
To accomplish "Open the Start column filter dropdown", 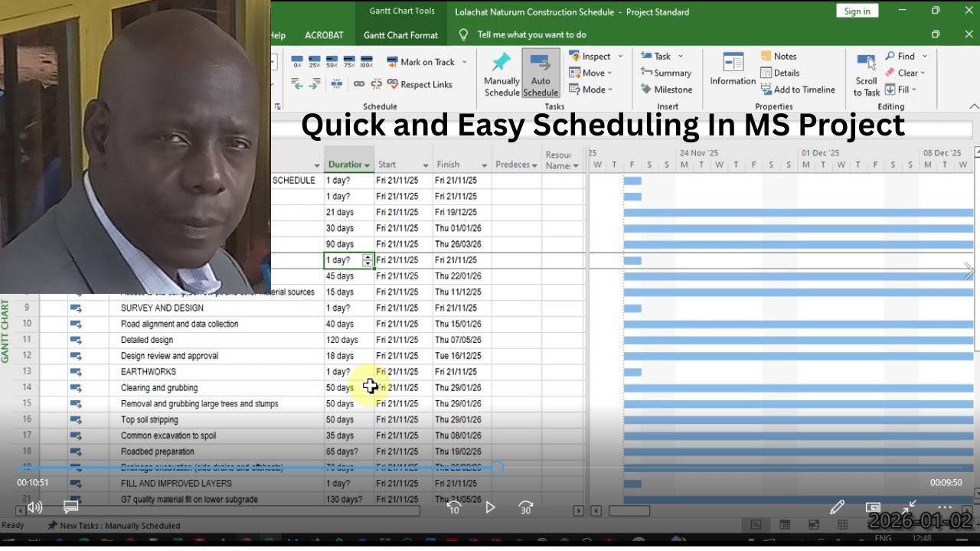I will [426, 165].
